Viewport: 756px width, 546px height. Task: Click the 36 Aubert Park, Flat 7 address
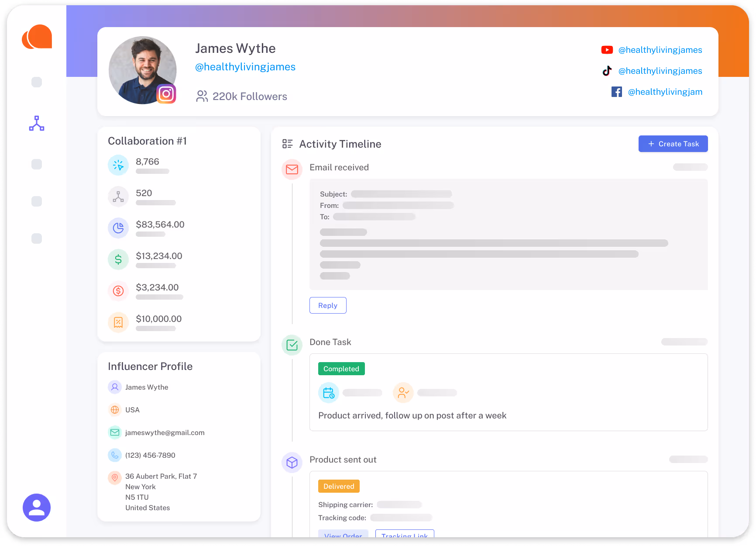click(x=161, y=476)
